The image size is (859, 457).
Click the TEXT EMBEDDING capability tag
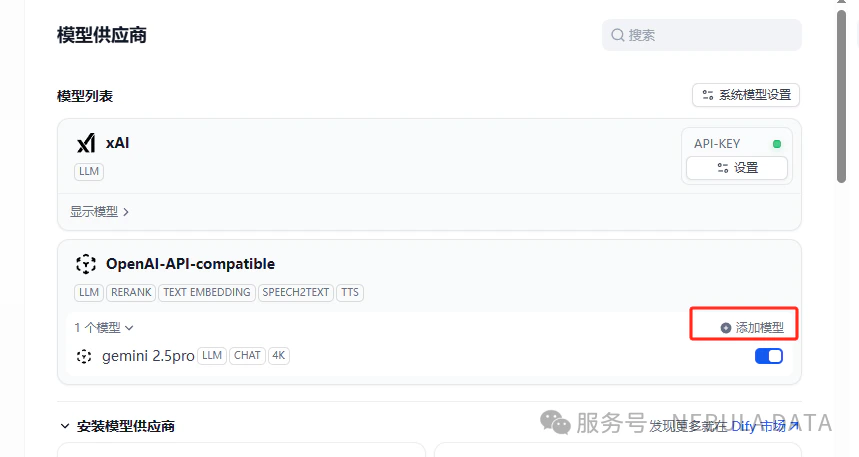click(x=207, y=293)
